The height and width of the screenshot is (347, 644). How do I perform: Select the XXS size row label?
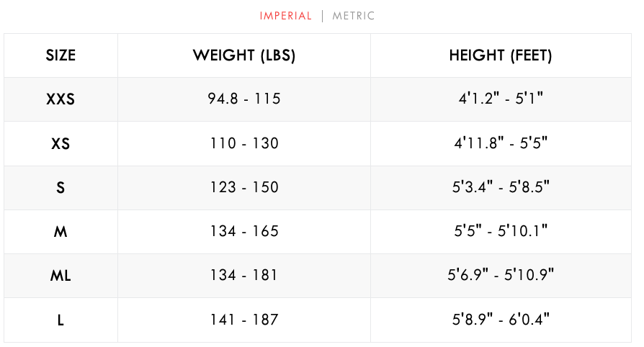click(61, 99)
